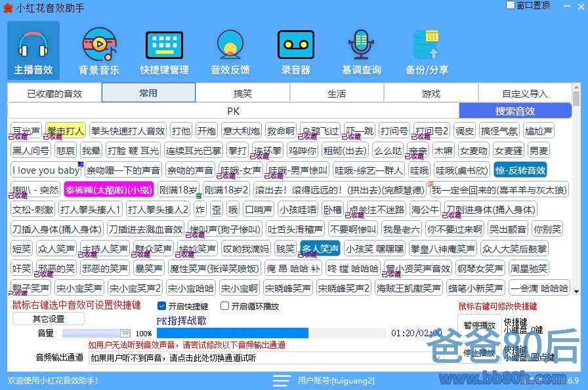Click the 搜索音效 search button
This screenshot has width=588, height=390.
pos(515,111)
